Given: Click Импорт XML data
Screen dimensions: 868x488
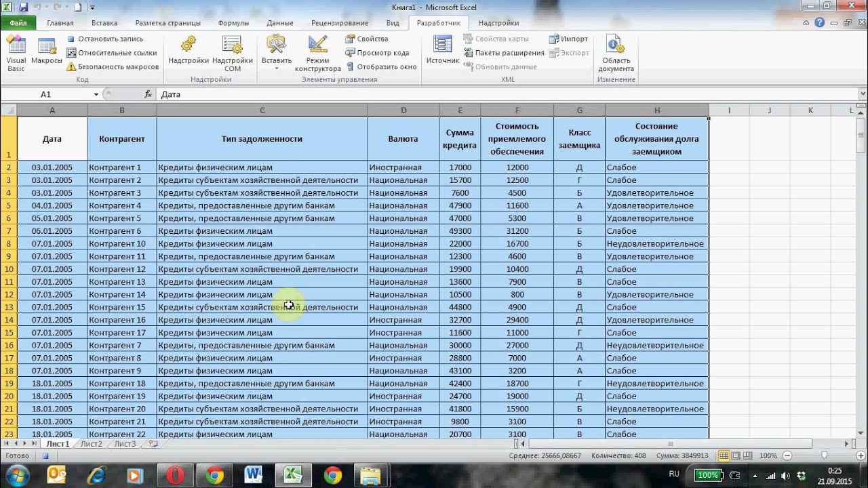Looking at the screenshot, I should [x=568, y=39].
